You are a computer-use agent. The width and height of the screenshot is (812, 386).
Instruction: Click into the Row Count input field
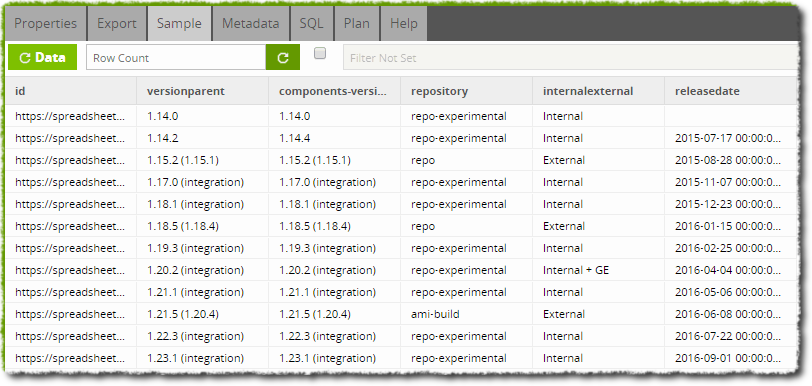pyautogui.click(x=176, y=58)
